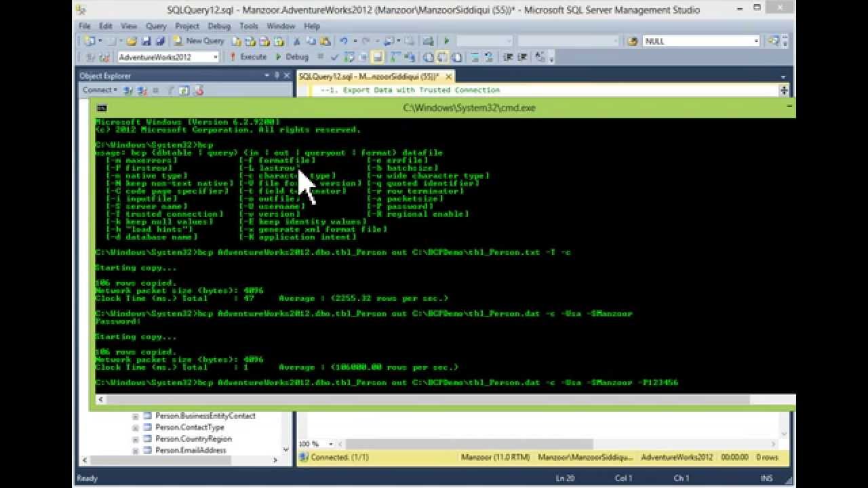
Task: Click the Find in Files icon beside NULL box
Action: click(x=632, y=41)
